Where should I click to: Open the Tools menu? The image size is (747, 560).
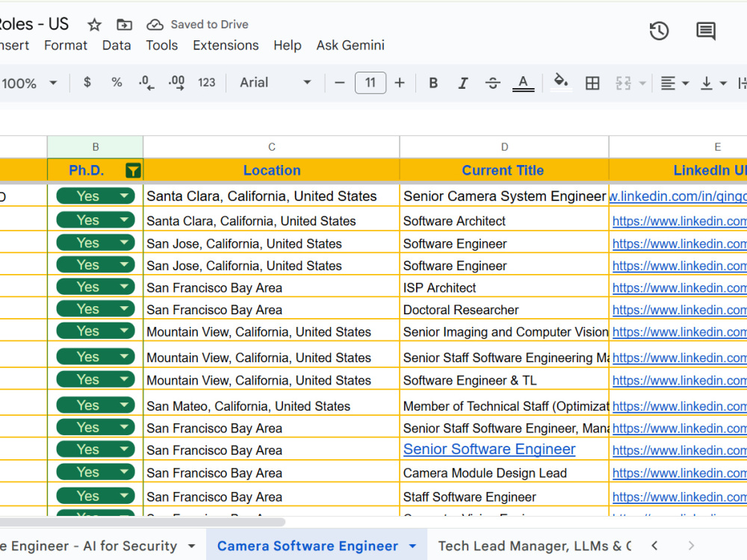pyautogui.click(x=161, y=46)
